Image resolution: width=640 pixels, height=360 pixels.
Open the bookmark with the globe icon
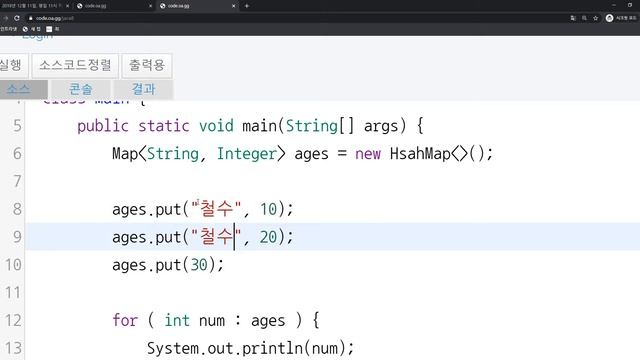click(31, 29)
